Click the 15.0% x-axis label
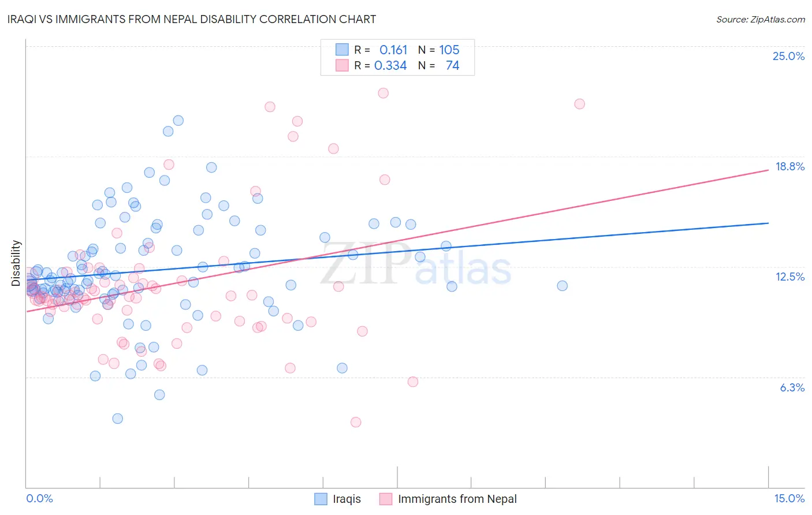This screenshot has height=515, width=812. click(x=789, y=498)
